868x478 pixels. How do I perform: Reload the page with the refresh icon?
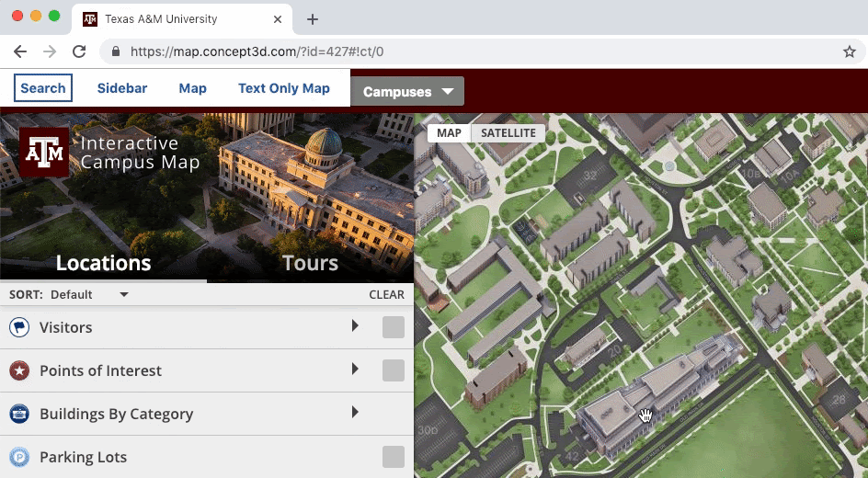tap(79, 51)
